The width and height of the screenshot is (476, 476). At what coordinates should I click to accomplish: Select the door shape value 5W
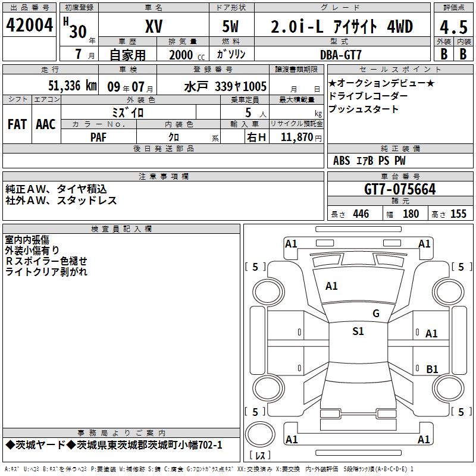coord(231,26)
